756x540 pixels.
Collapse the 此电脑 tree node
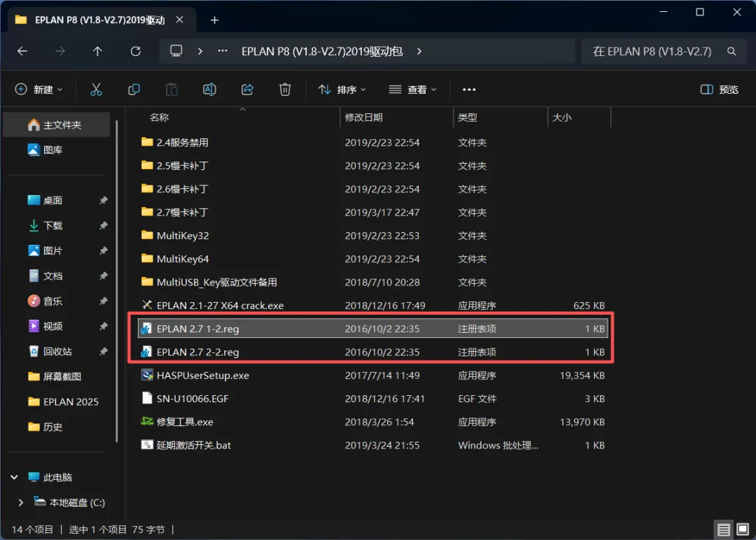[x=15, y=477]
